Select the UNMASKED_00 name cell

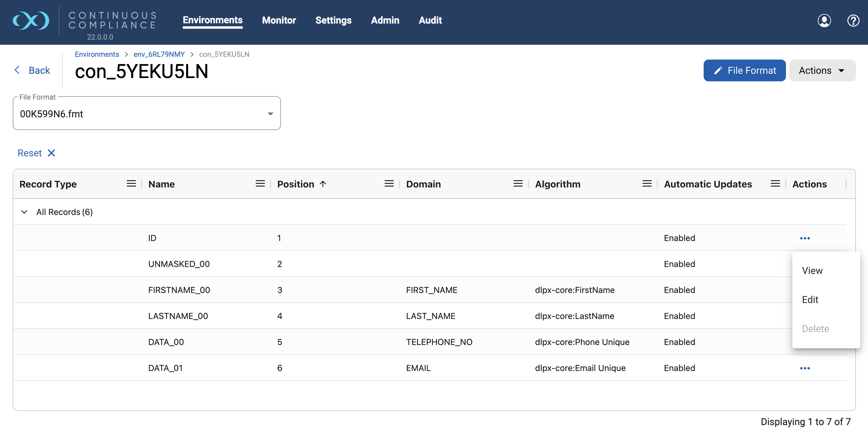click(x=179, y=264)
